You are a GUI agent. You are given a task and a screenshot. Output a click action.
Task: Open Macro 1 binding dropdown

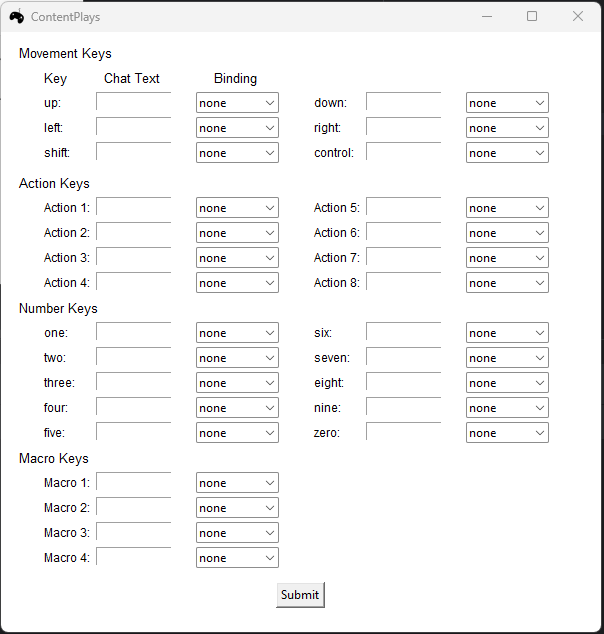pos(237,483)
